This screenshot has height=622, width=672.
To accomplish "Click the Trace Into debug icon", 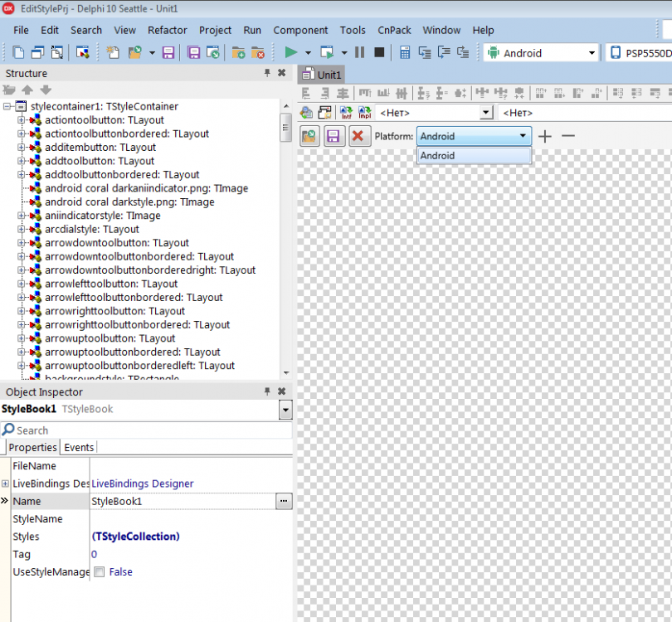I will (x=424, y=52).
